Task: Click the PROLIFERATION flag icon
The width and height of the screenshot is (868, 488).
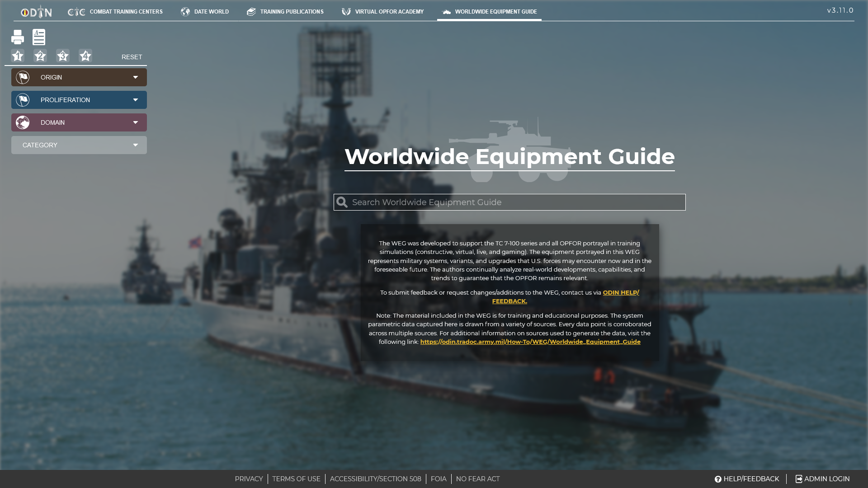Action: click(x=23, y=100)
